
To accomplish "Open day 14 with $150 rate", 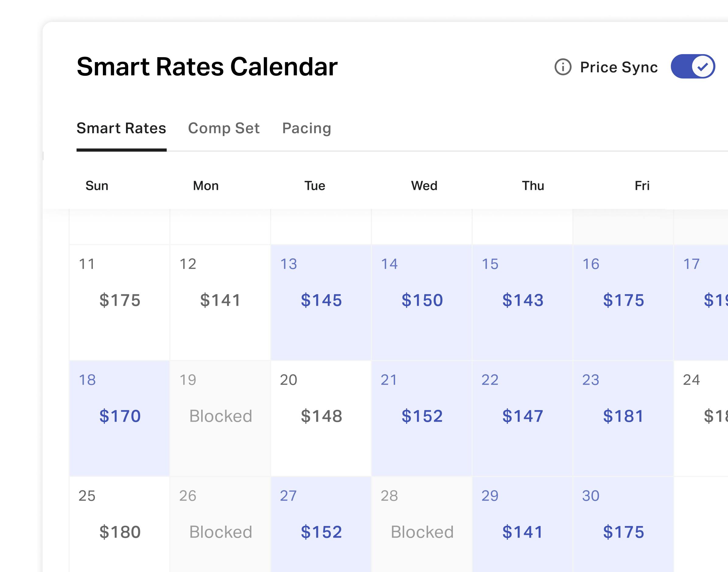I will (x=422, y=302).
